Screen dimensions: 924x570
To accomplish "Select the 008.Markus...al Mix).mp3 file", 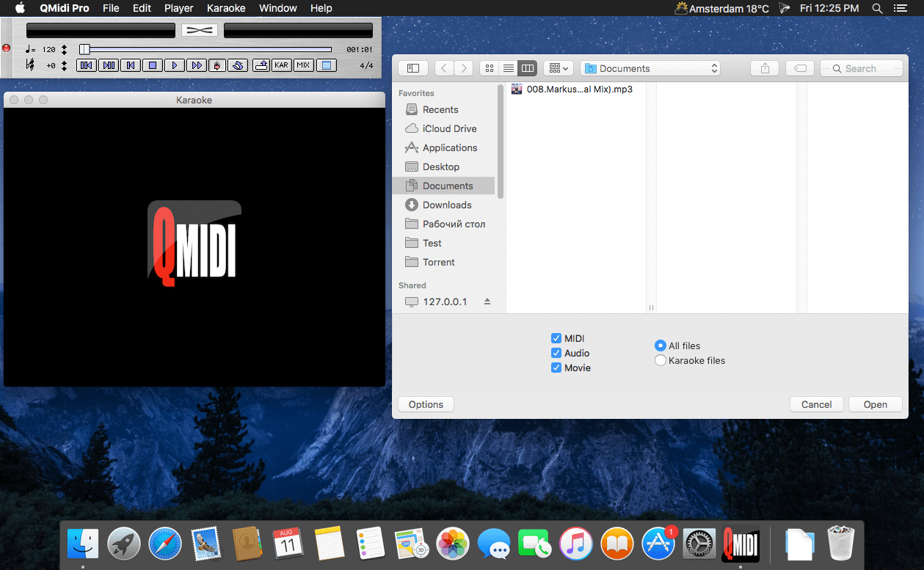I will 576,89.
